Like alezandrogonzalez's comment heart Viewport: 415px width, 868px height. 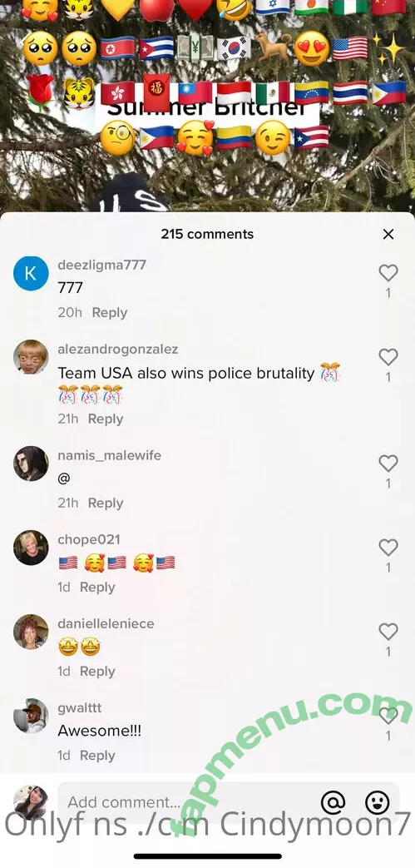click(x=388, y=357)
